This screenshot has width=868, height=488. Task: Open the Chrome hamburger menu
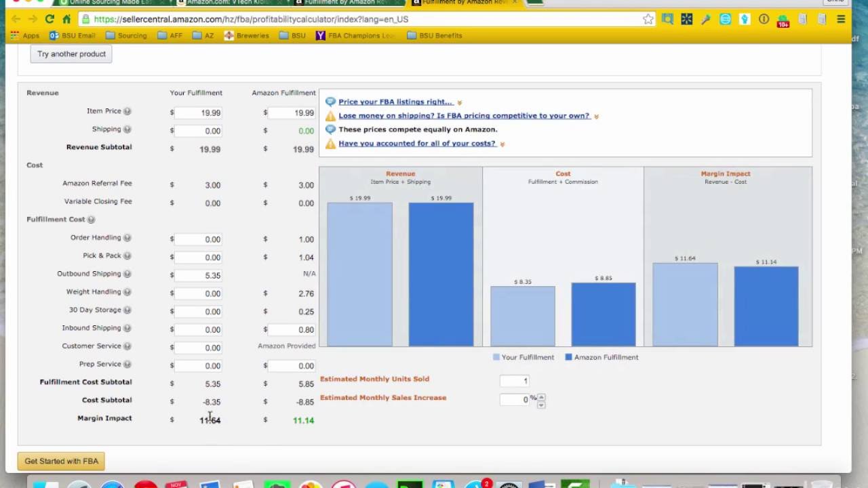pyautogui.click(x=841, y=19)
